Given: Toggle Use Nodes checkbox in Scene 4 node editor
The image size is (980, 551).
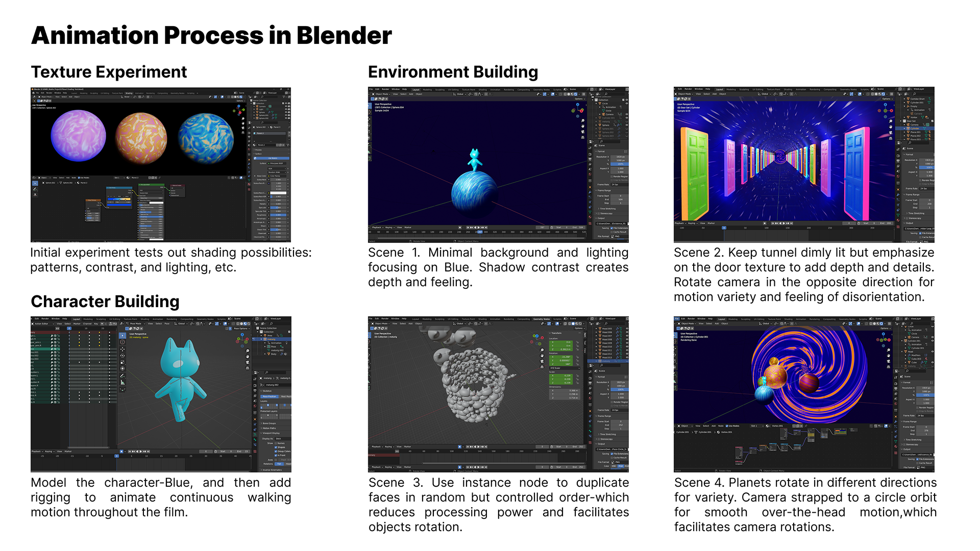Looking at the screenshot, I should click(x=727, y=426).
